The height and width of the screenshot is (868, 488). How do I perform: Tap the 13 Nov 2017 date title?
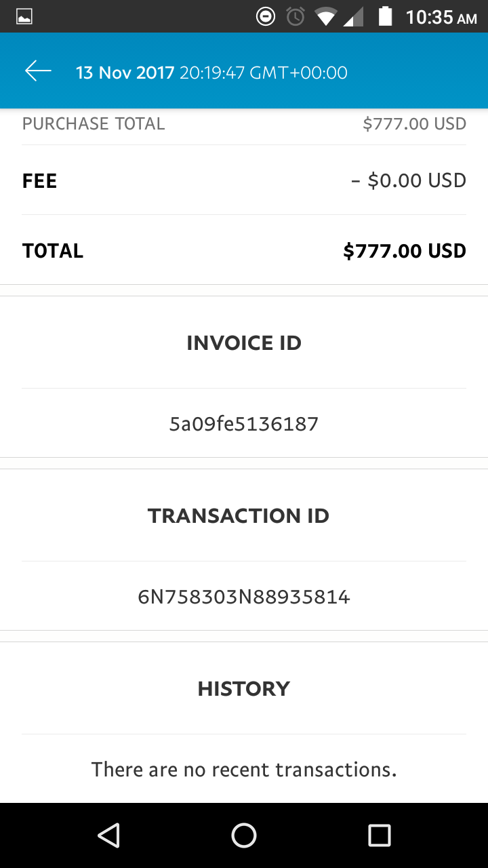point(125,73)
